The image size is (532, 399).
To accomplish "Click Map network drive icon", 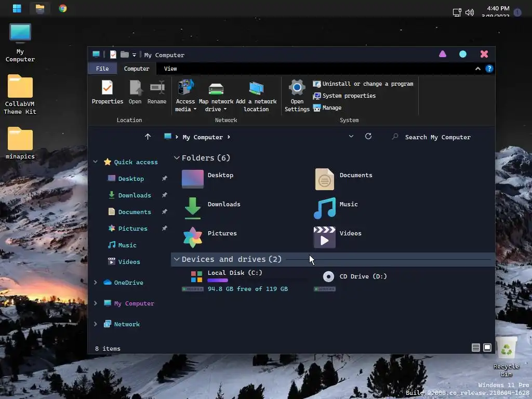I will point(216,89).
